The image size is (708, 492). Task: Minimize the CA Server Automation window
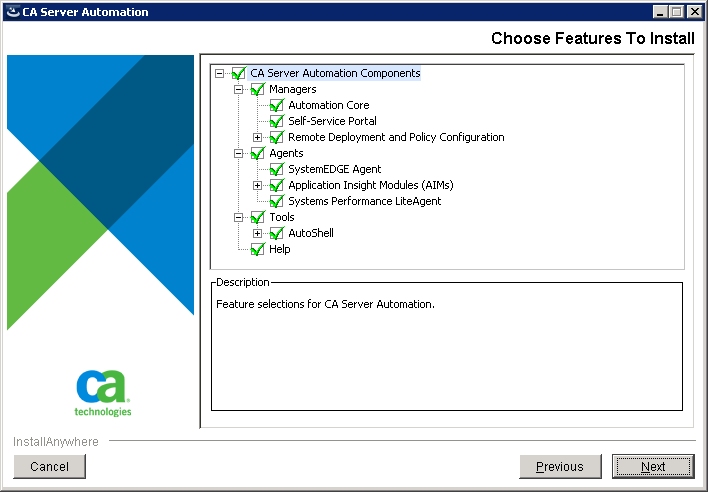660,12
